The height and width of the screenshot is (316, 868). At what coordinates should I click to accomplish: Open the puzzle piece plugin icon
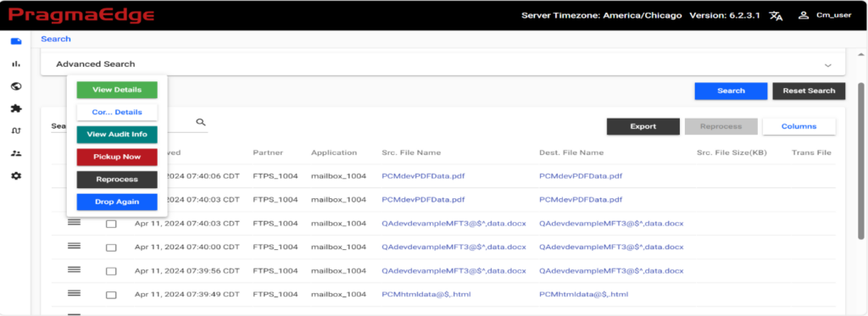pyautogui.click(x=16, y=108)
